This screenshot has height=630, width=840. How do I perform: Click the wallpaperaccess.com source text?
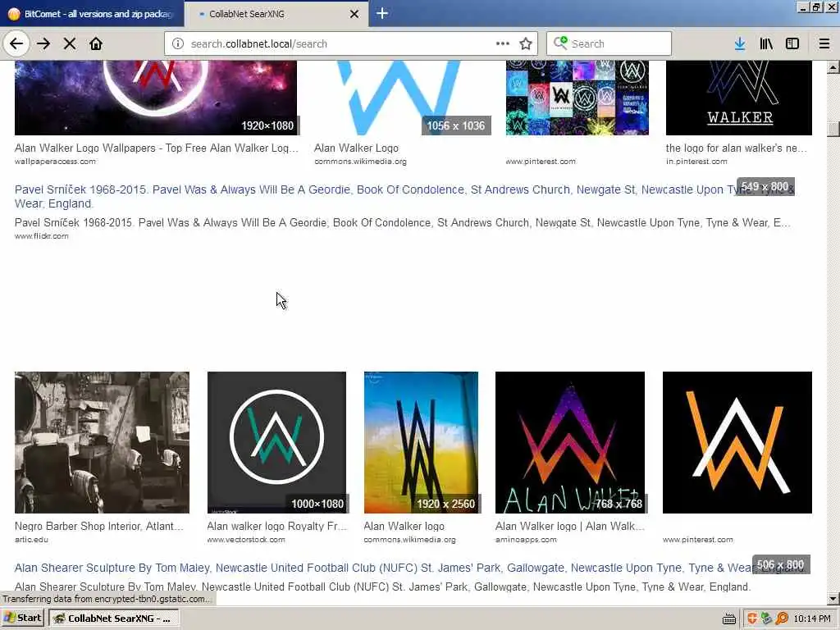coord(55,162)
